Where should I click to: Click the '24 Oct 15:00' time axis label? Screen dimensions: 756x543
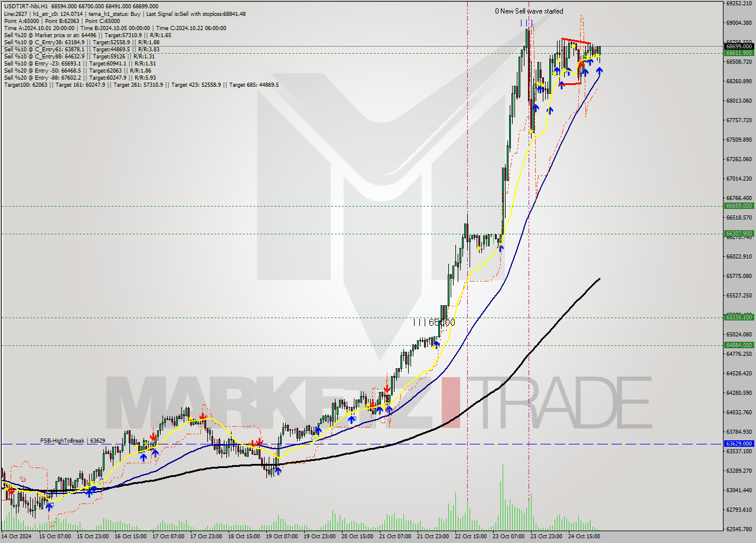point(584,537)
